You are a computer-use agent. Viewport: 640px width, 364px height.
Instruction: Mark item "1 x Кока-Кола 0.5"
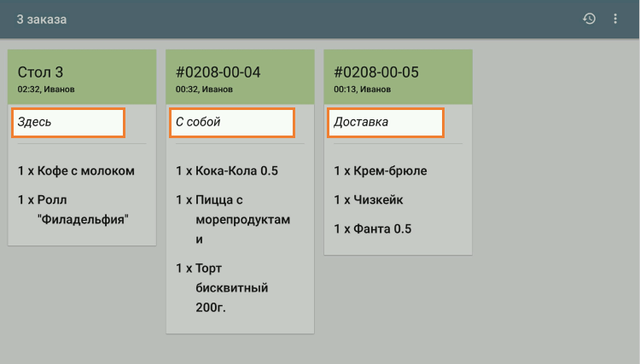(x=227, y=170)
